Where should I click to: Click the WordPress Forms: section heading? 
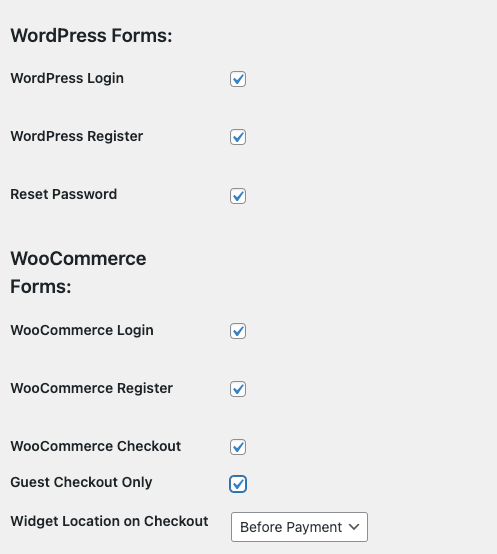coord(91,36)
